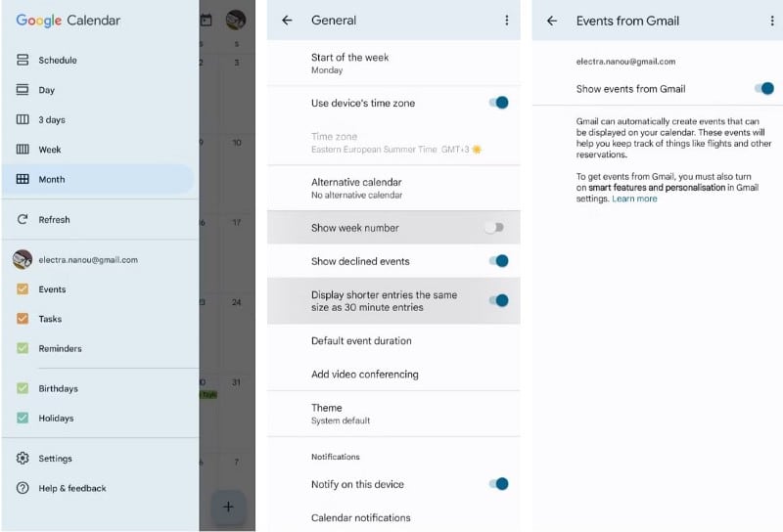The width and height of the screenshot is (783, 532).
Task: Tap the Google Calendar logo title
Action: (x=69, y=21)
